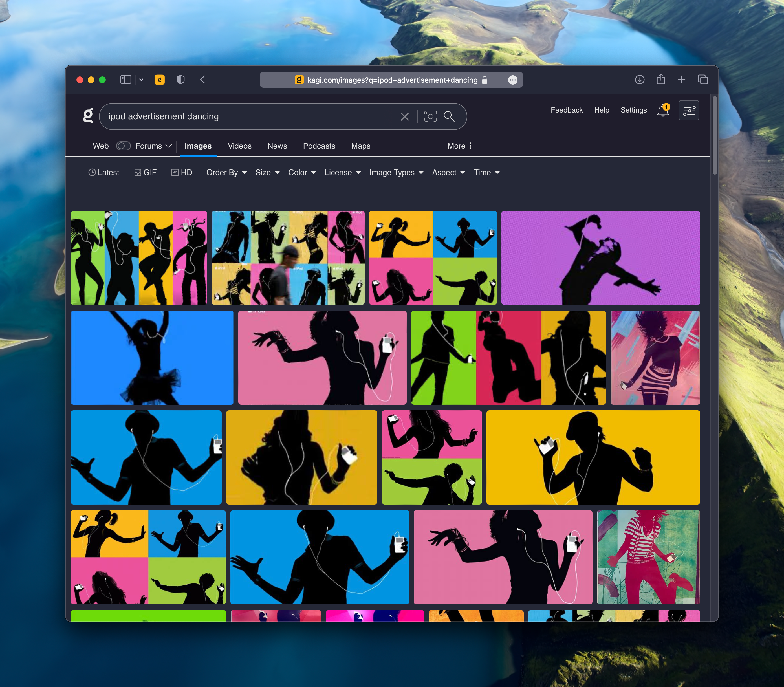Screen dimensions: 784x687
Task: Open reverse image search camera icon
Action: 430,116
